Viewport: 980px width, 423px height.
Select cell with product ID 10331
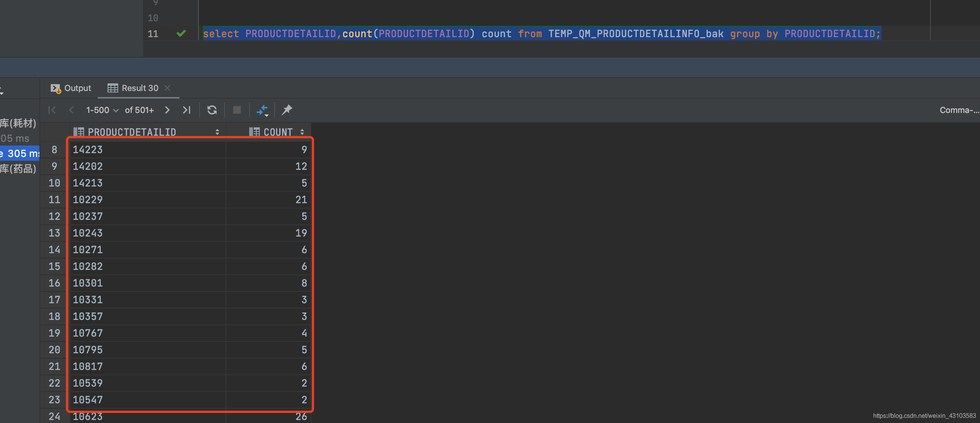click(148, 300)
